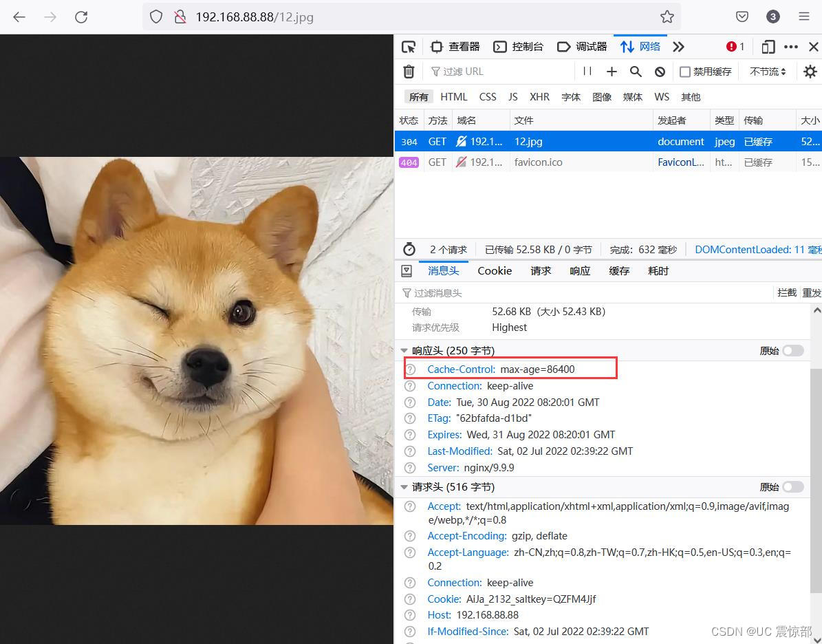This screenshot has height=644, width=822.
Task: Click the insecure connection lock icon
Action: [x=180, y=17]
